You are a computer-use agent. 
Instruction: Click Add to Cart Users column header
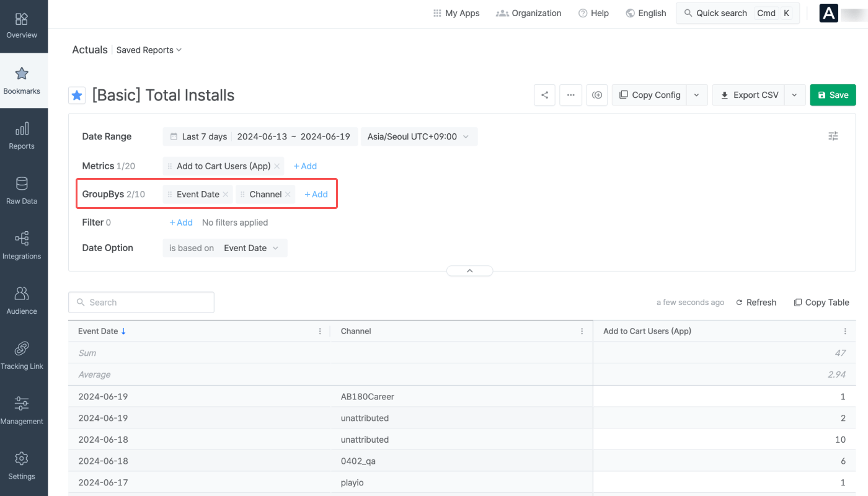coord(647,331)
